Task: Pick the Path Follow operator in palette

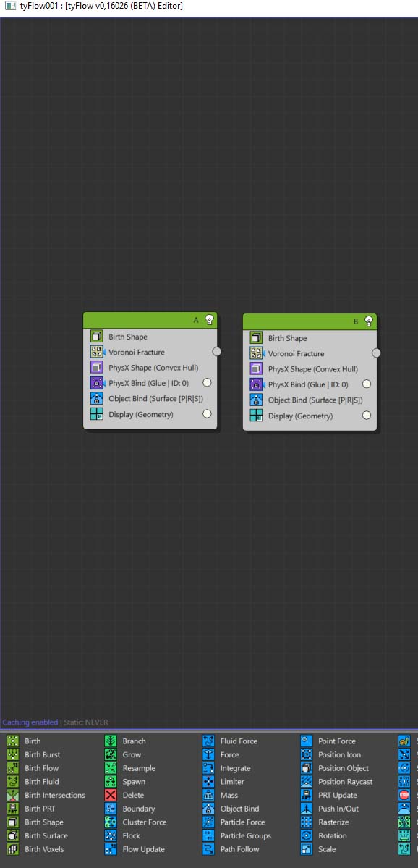Action: click(231, 849)
